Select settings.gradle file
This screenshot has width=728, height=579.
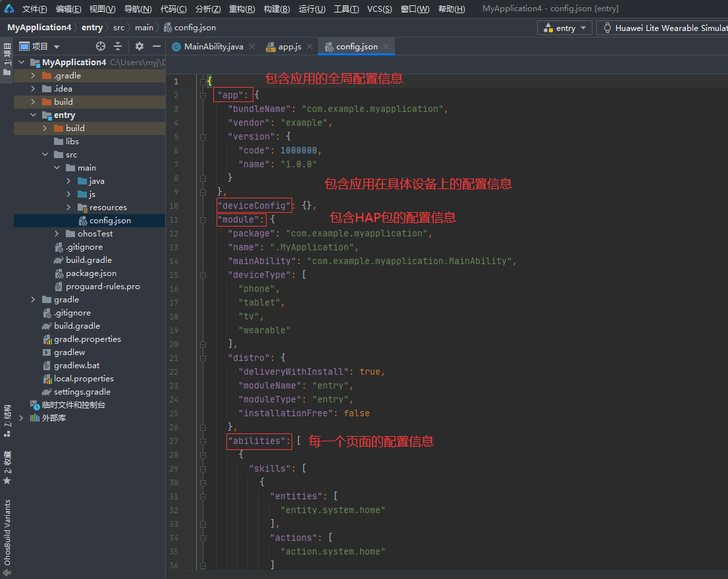[90, 392]
